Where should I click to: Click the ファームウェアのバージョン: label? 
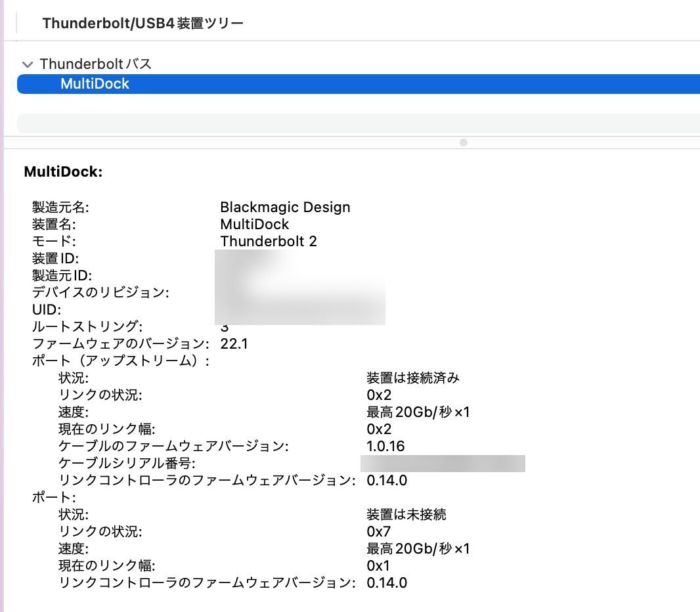(121, 343)
